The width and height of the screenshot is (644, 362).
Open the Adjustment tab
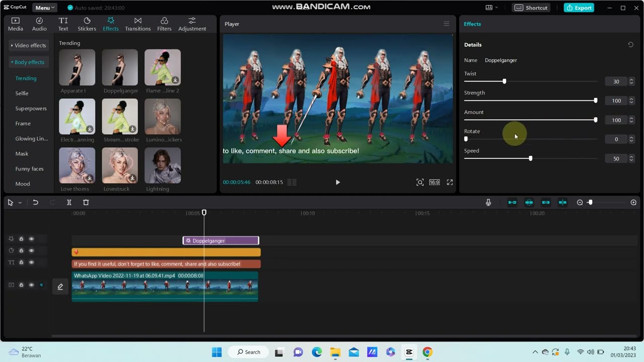(192, 24)
